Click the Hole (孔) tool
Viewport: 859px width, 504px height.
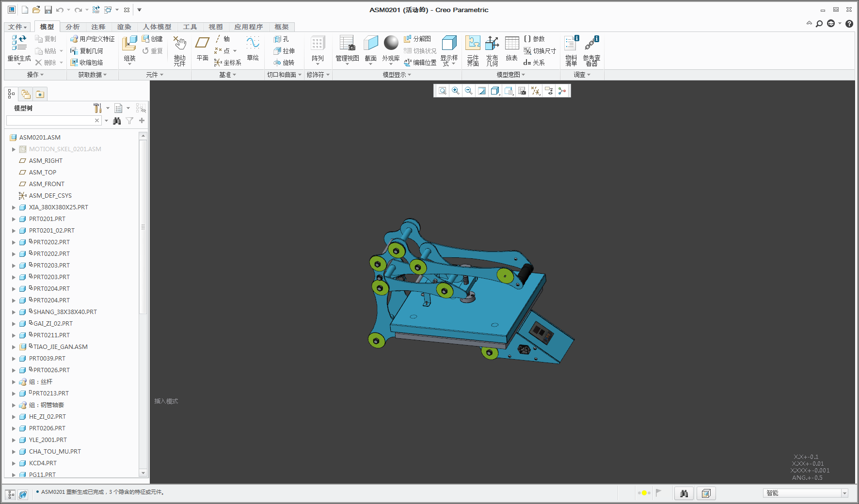(x=281, y=39)
